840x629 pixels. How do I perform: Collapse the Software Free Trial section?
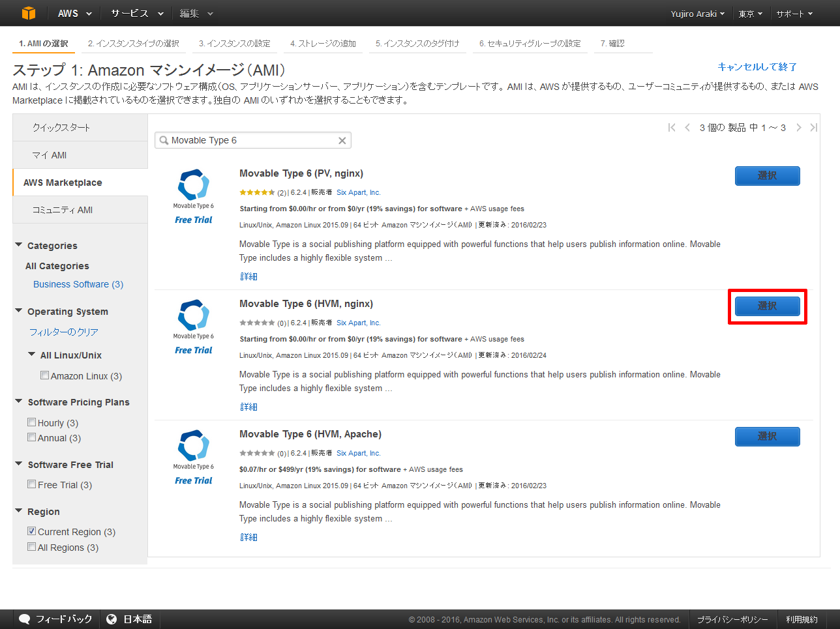19,464
